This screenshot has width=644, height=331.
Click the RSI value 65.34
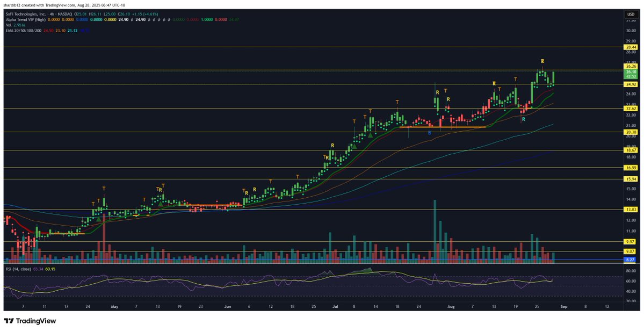[x=38, y=269]
